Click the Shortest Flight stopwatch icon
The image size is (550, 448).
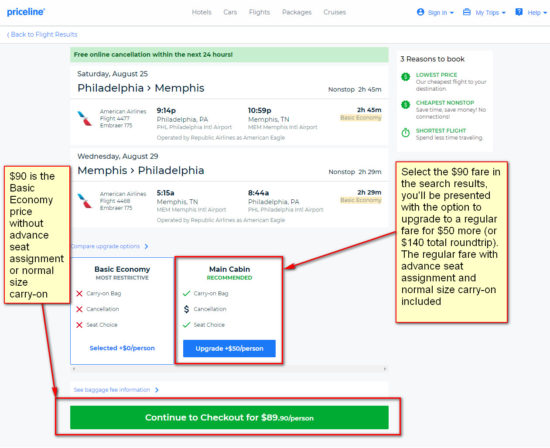[x=406, y=133]
